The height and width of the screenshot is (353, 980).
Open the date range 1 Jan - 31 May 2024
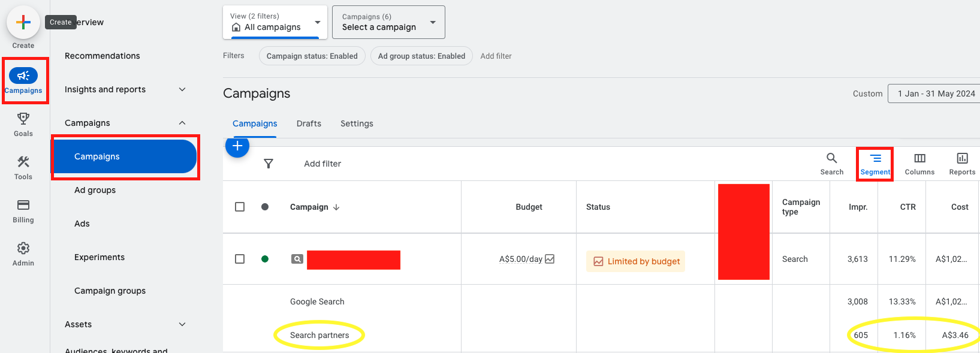pos(936,93)
